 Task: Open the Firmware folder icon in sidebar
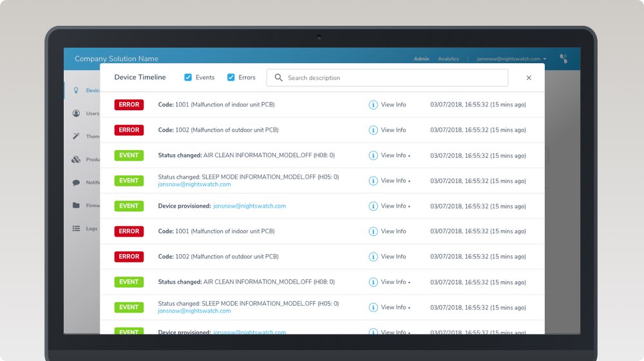(x=76, y=206)
